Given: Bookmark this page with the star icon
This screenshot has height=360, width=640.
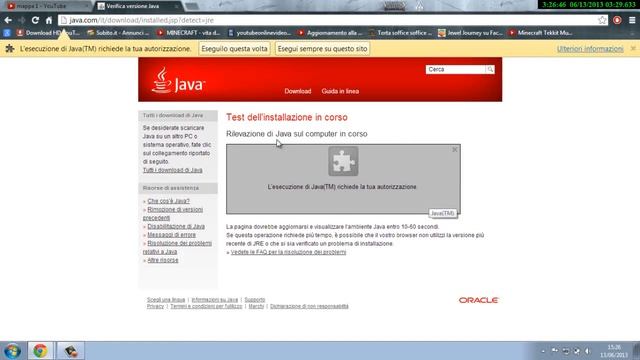Looking at the screenshot, I should [602, 20].
